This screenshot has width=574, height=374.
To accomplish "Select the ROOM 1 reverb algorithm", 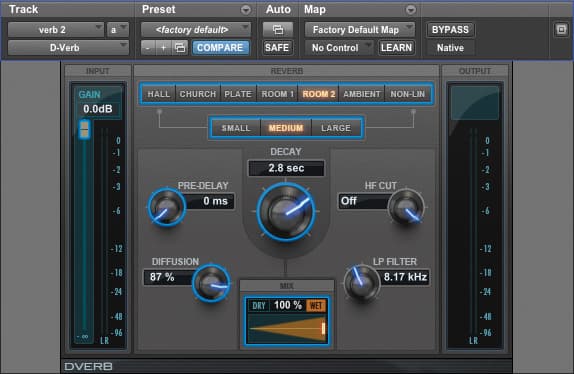I will point(277,94).
